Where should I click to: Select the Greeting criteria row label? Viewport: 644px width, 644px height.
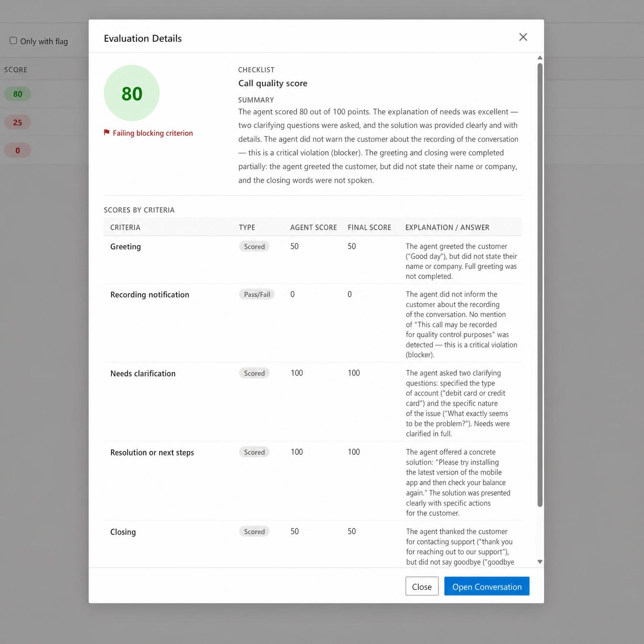[125, 247]
